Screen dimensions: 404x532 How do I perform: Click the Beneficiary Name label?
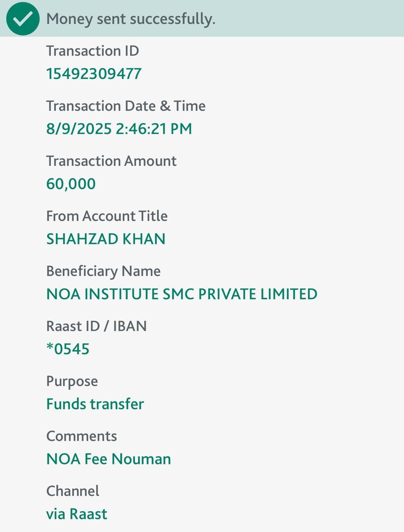[x=103, y=271]
